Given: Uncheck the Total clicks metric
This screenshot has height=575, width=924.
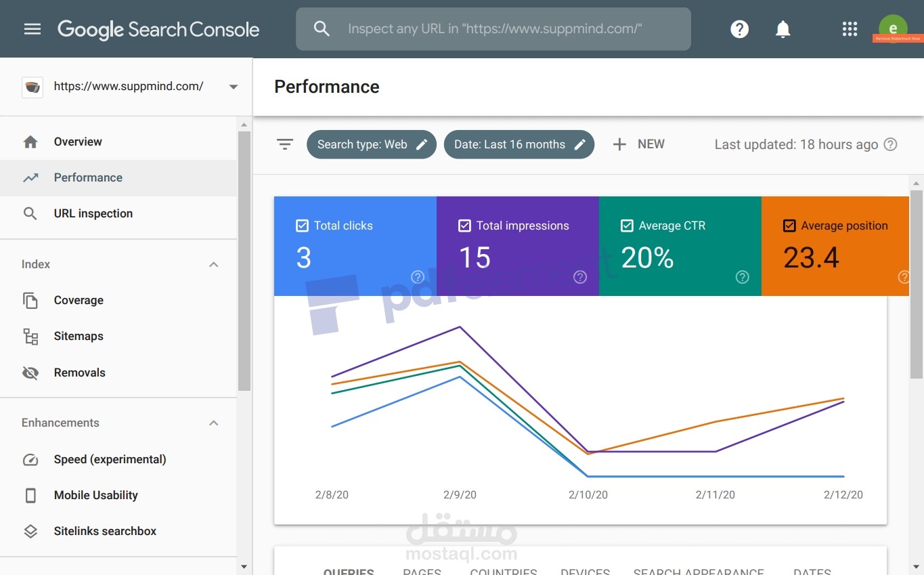Looking at the screenshot, I should pos(301,225).
